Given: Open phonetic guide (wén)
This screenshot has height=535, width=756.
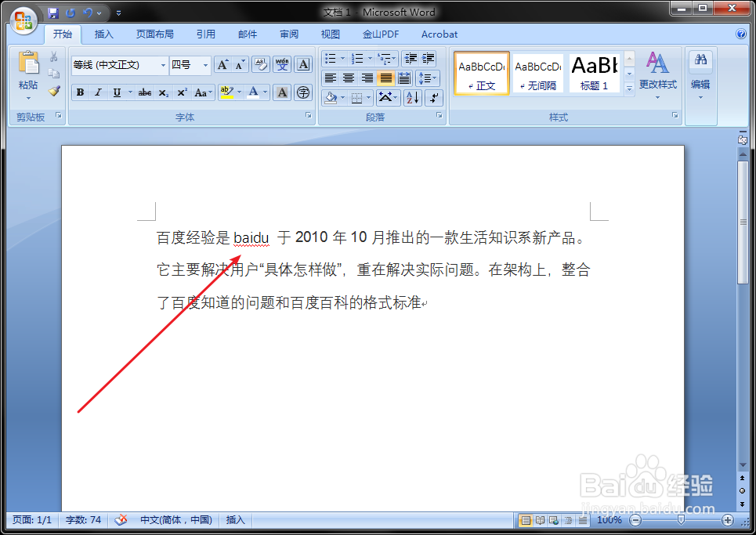Looking at the screenshot, I should click(x=282, y=64).
